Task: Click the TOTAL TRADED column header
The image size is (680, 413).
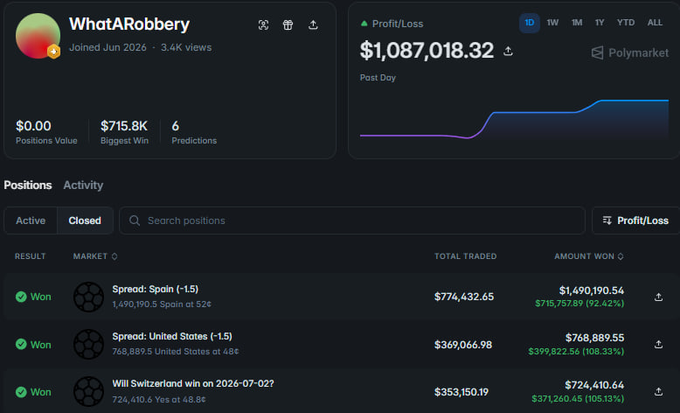Action: pyautogui.click(x=465, y=256)
